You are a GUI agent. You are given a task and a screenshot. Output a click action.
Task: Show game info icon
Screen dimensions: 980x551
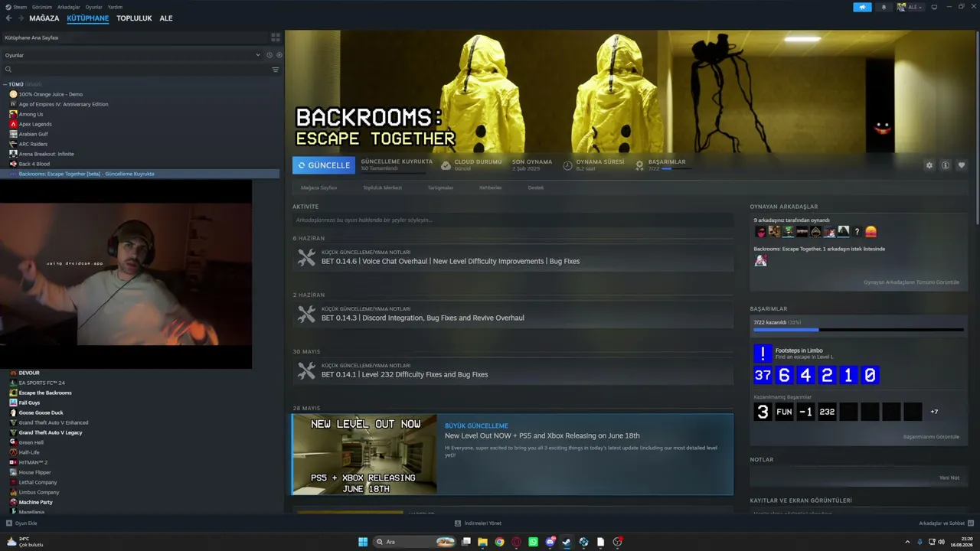[946, 165]
